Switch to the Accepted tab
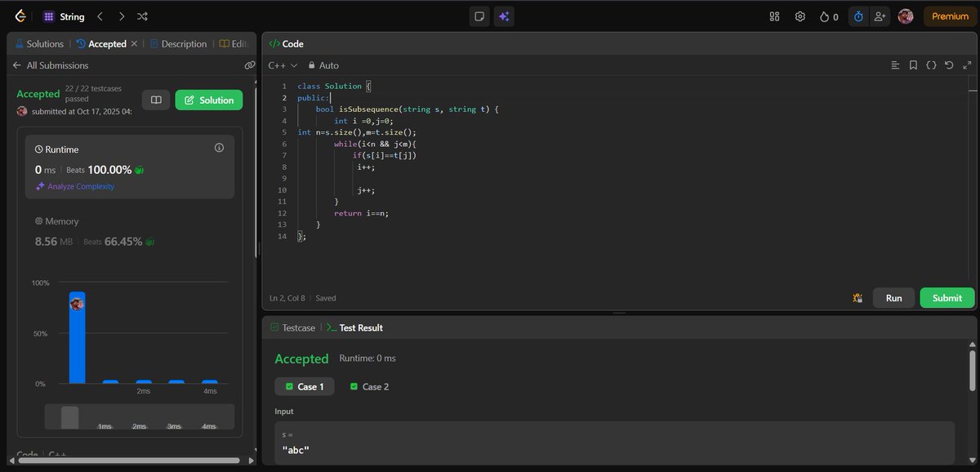This screenshot has height=472, width=980. 101,44
